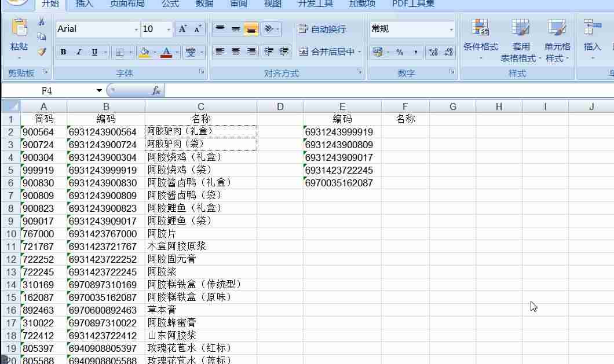
Task: Open 套用表格格式 table format gallery
Action: tap(520, 40)
